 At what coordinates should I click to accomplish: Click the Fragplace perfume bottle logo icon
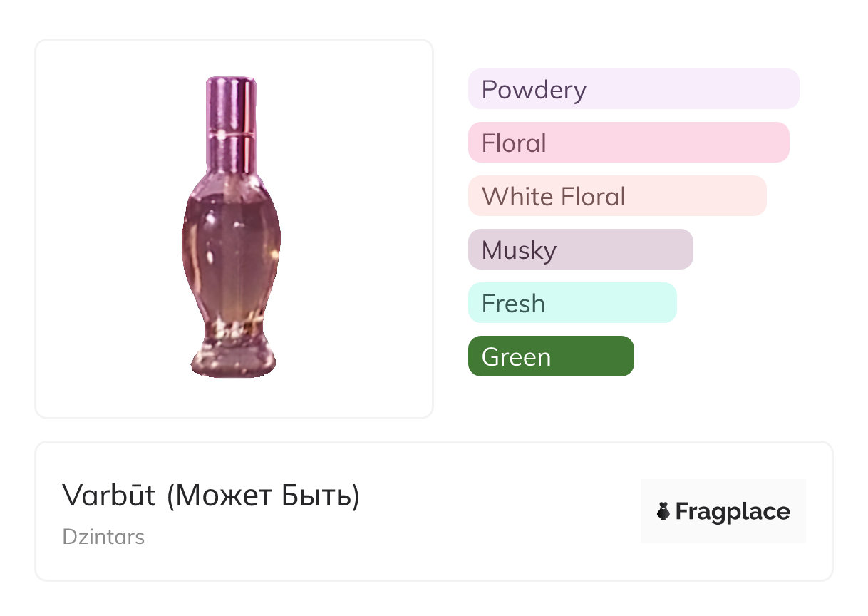click(x=663, y=511)
